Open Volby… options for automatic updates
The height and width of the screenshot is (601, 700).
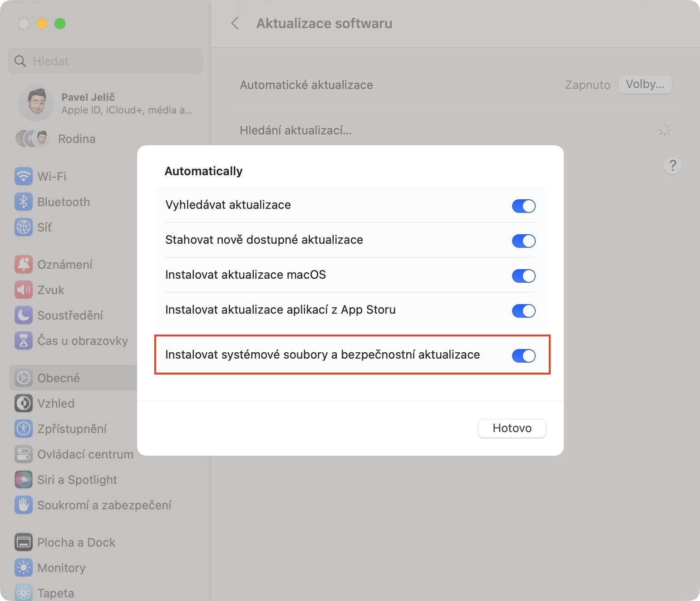pyautogui.click(x=645, y=84)
